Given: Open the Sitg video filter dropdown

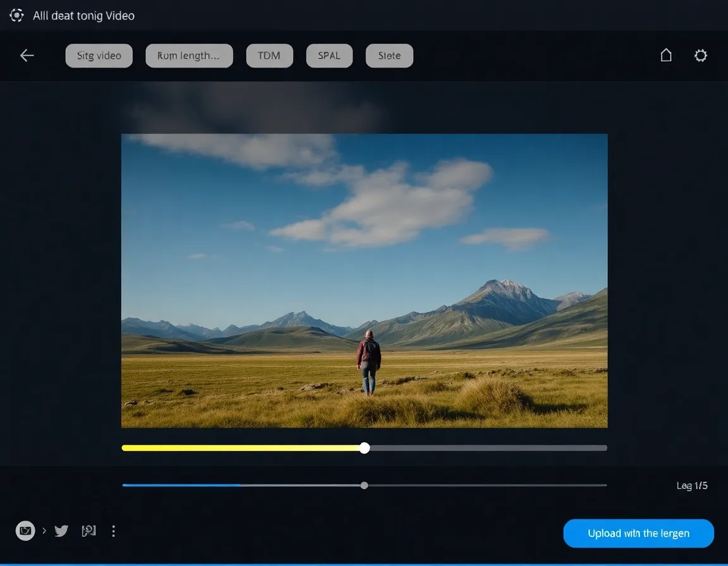Looking at the screenshot, I should tap(99, 56).
